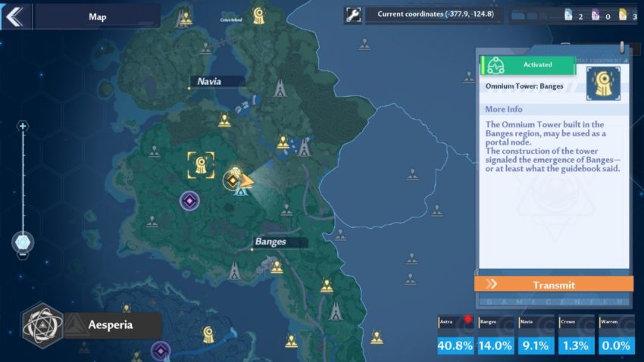
Task: Select the Omnium Tower marker above Navia
Action: pos(259,16)
